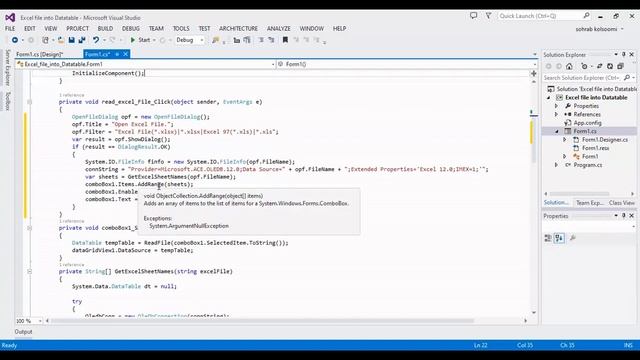640x360 pixels.
Task: Click Categorized view icon in Properties panel
Action: (548, 238)
